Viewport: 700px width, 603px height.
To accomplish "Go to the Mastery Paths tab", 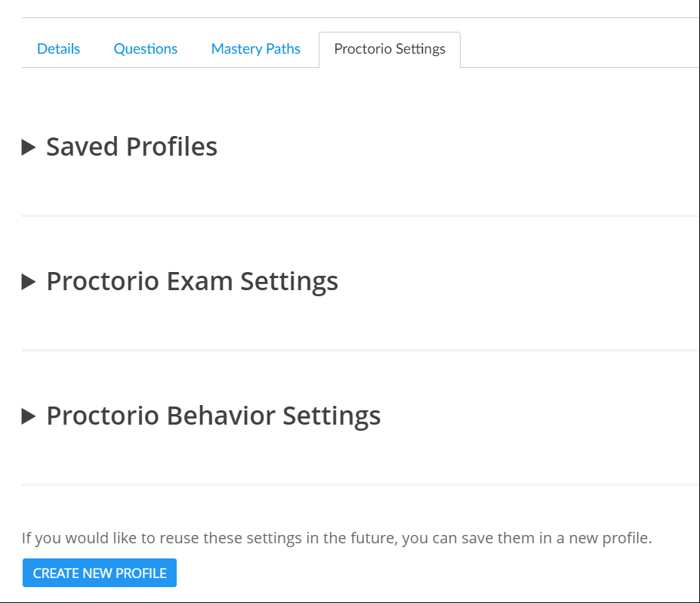I will (x=255, y=48).
